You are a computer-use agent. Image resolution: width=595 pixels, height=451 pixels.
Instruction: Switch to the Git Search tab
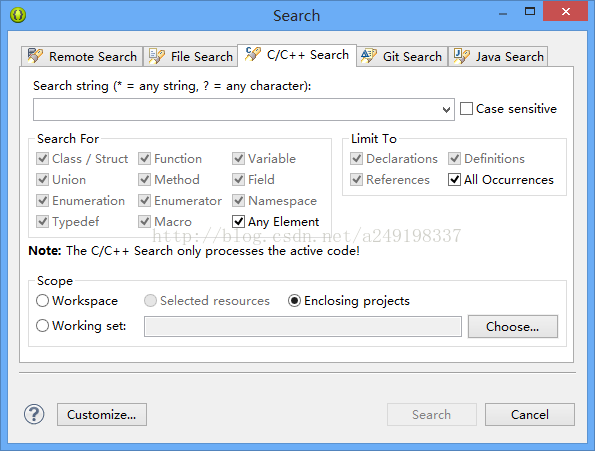402,56
